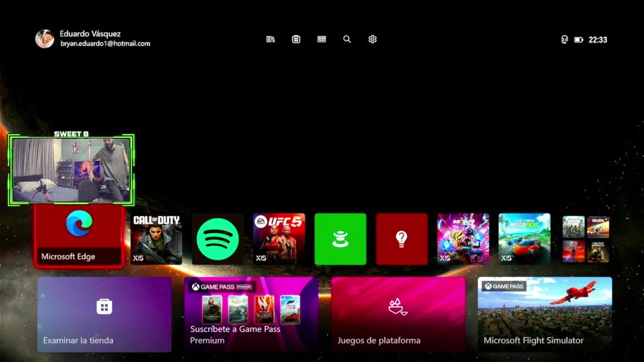Open the Jedi game thumbnail in group

coord(574,251)
